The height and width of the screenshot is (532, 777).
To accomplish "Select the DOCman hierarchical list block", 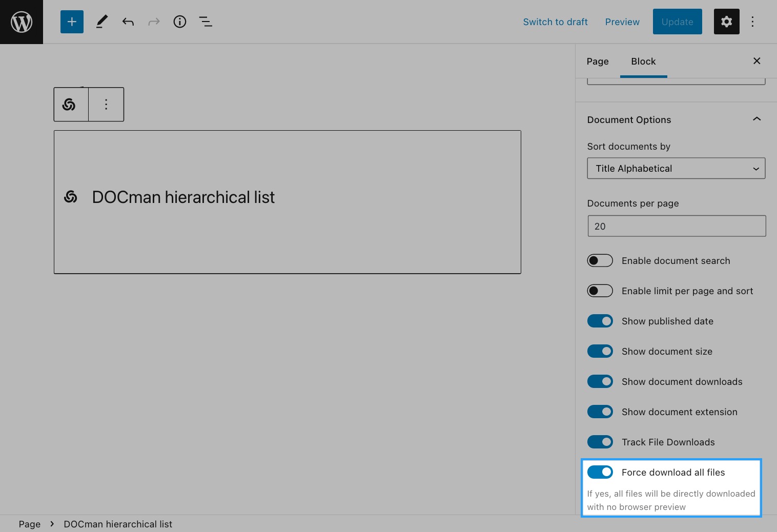I will 288,202.
